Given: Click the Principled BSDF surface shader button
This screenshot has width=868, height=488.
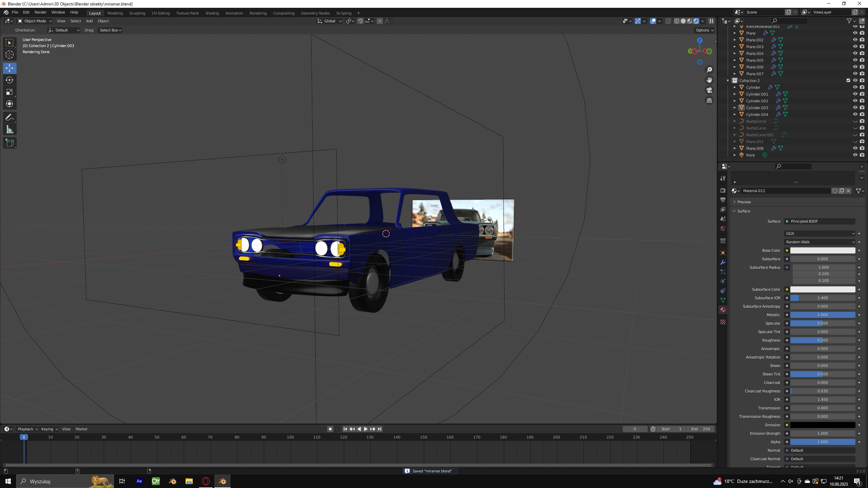Looking at the screenshot, I should tap(820, 221).
